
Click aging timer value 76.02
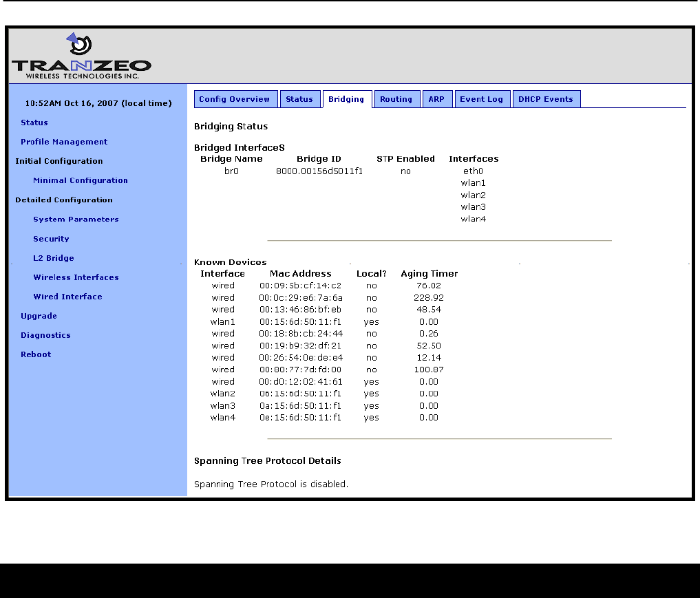click(x=429, y=286)
